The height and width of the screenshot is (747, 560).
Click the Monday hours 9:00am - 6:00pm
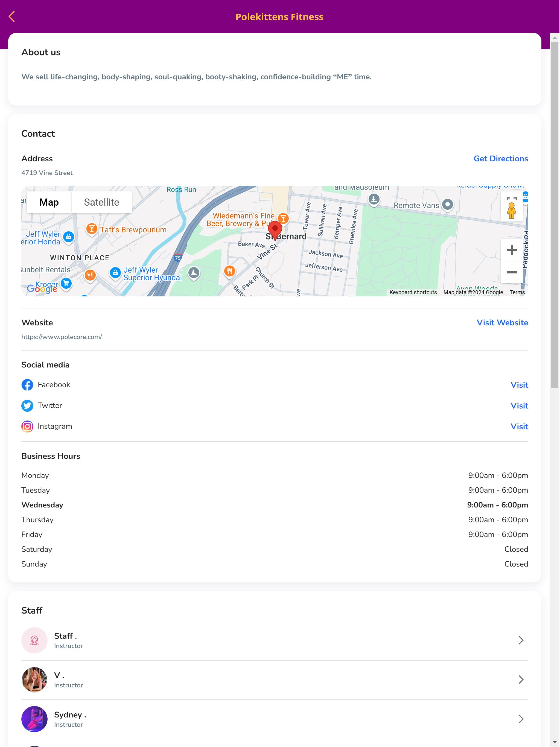(x=498, y=475)
